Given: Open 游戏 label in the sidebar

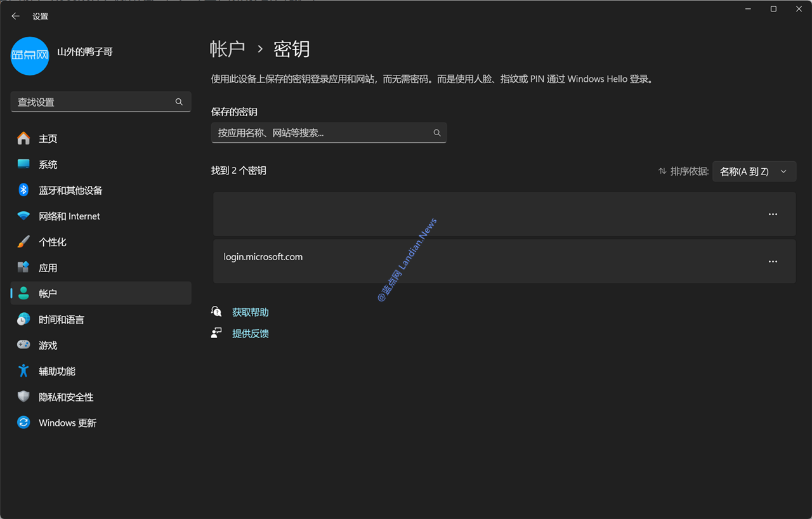Looking at the screenshot, I should [x=48, y=346].
